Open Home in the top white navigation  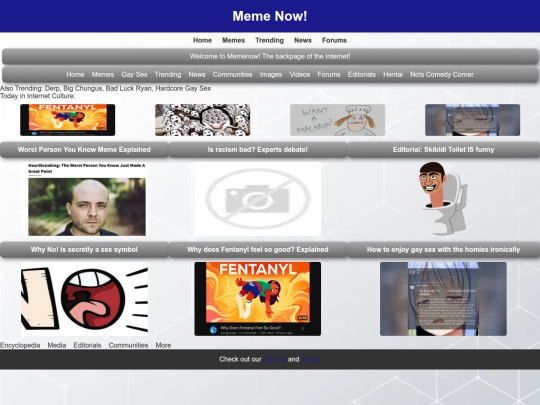click(202, 40)
